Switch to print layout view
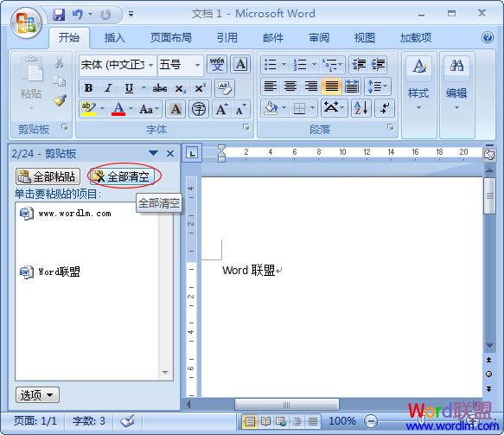The width and height of the screenshot is (504, 435). click(250, 421)
